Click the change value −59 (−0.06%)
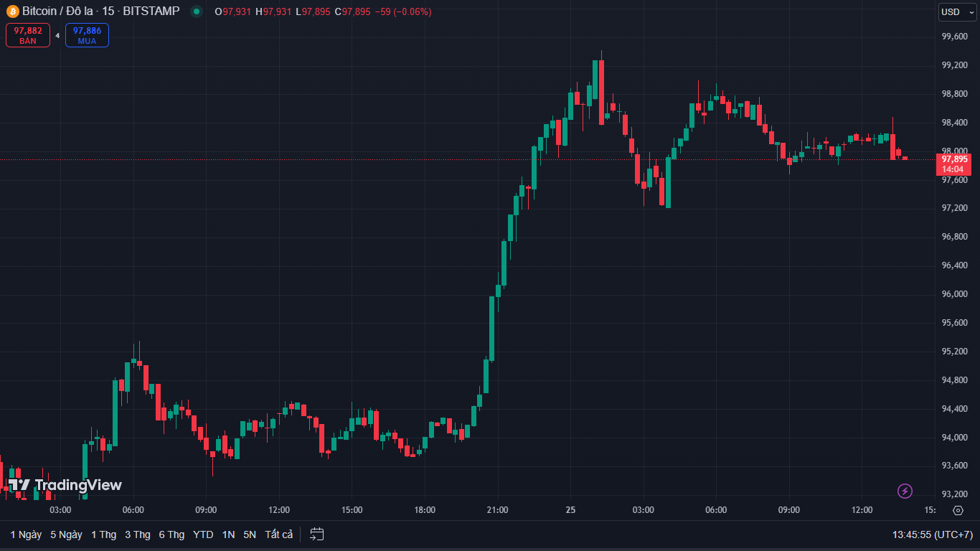 pos(403,11)
